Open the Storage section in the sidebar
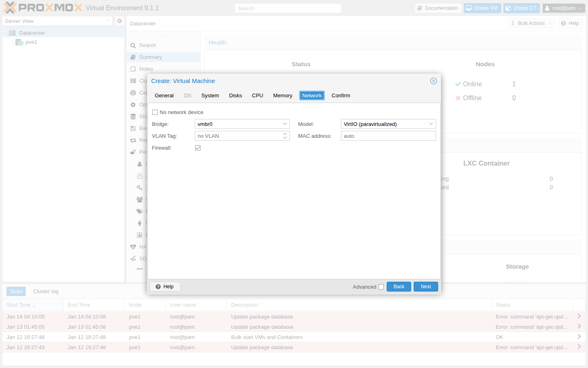This screenshot has width=588, height=368. tap(133, 116)
